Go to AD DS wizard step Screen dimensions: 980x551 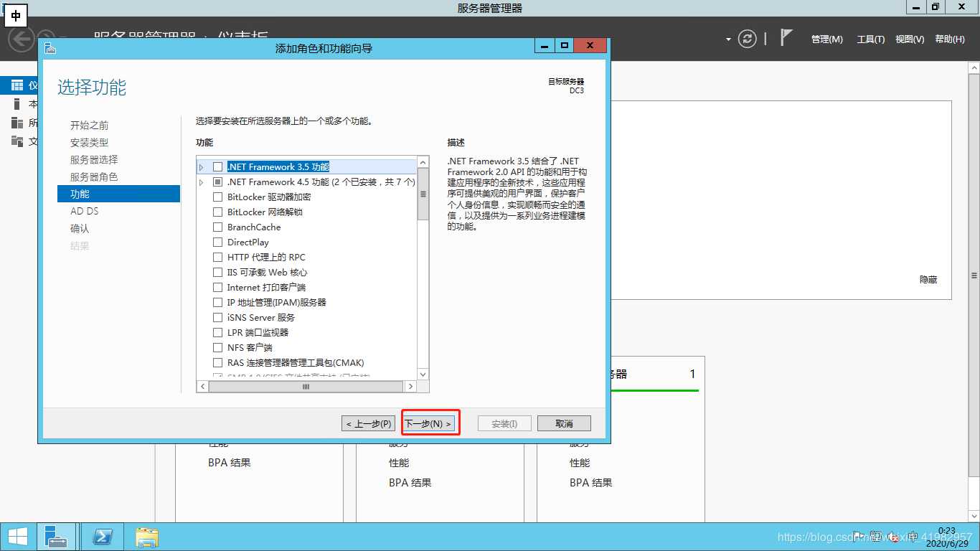[85, 211]
